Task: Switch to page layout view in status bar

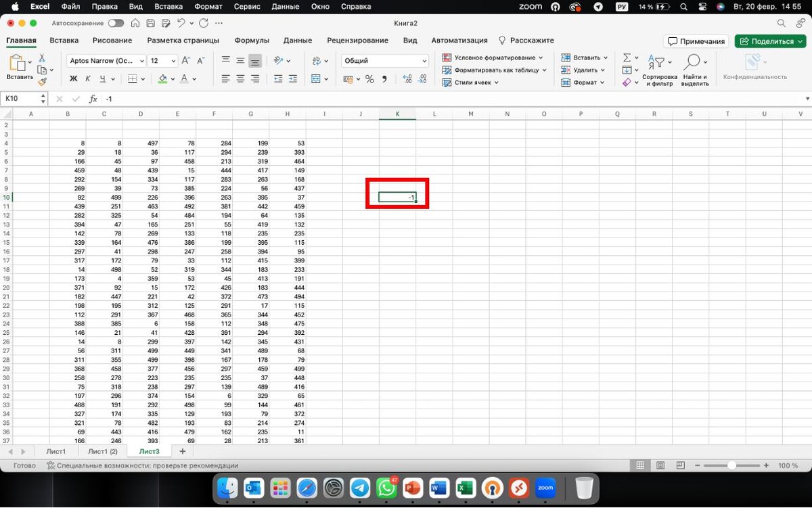Action: click(x=660, y=465)
